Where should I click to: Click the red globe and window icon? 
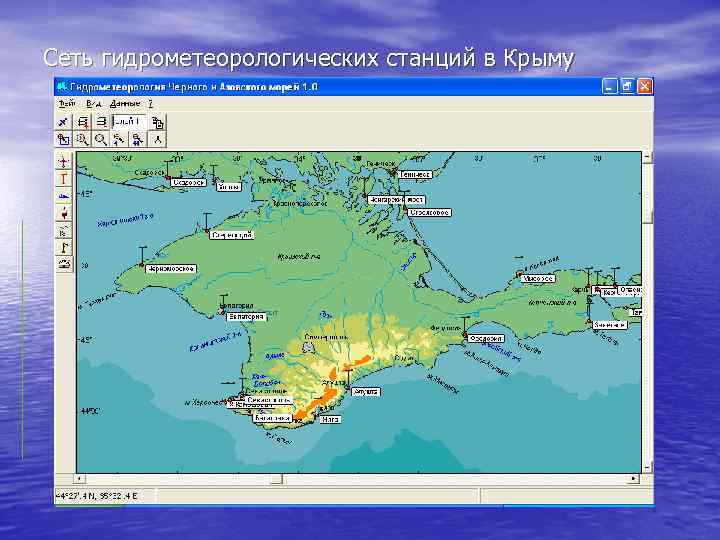[63, 139]
